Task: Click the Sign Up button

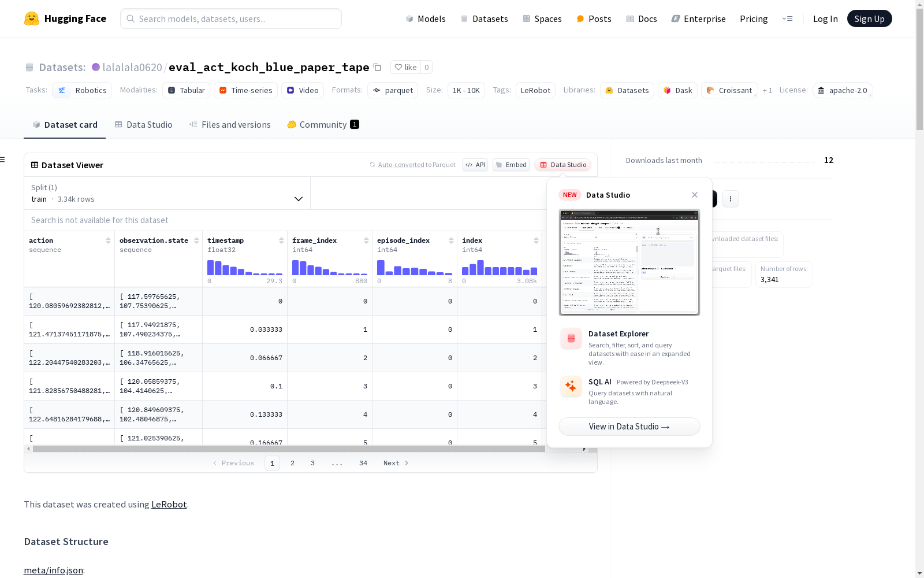Action: (869, 18)
